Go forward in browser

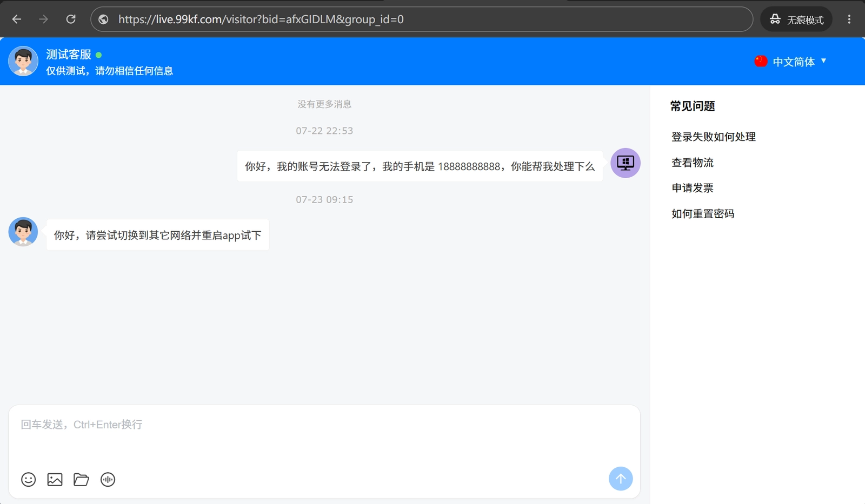(x=44, y=19)
